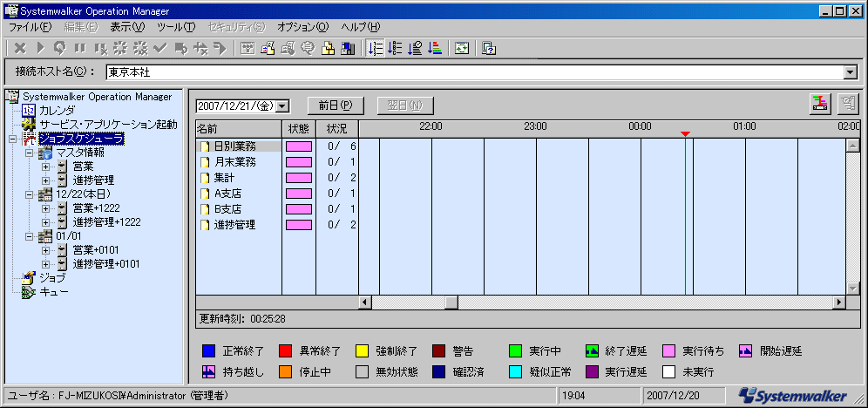Expand the 進捗管理 node under マスタ情報
The height and width of the screenshot is (408, 868).
tap(46, 180)
